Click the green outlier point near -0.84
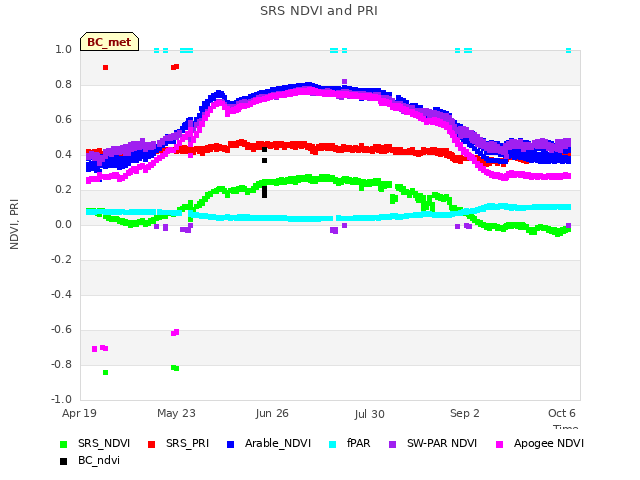Screen dimensions: 640x480 [x=105, y=372]
